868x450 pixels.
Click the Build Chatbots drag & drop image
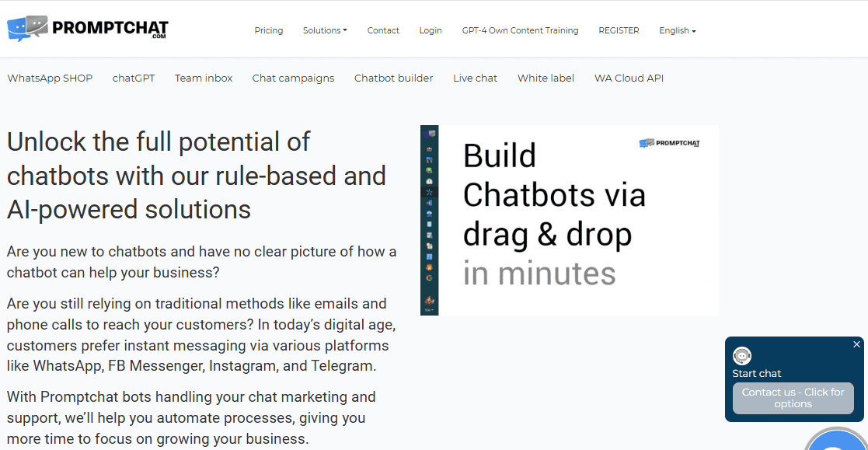click(x=570, y=220)
